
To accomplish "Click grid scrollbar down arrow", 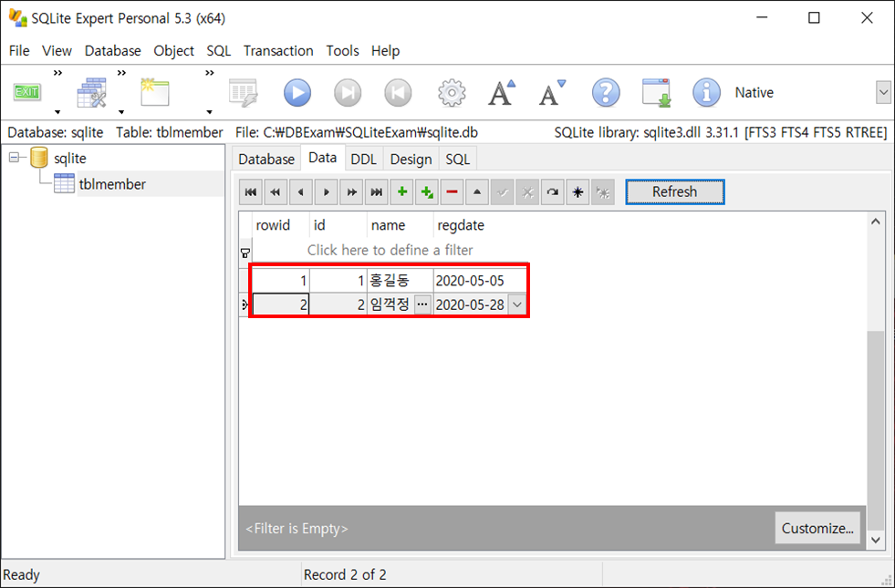I will coord(876,540).
